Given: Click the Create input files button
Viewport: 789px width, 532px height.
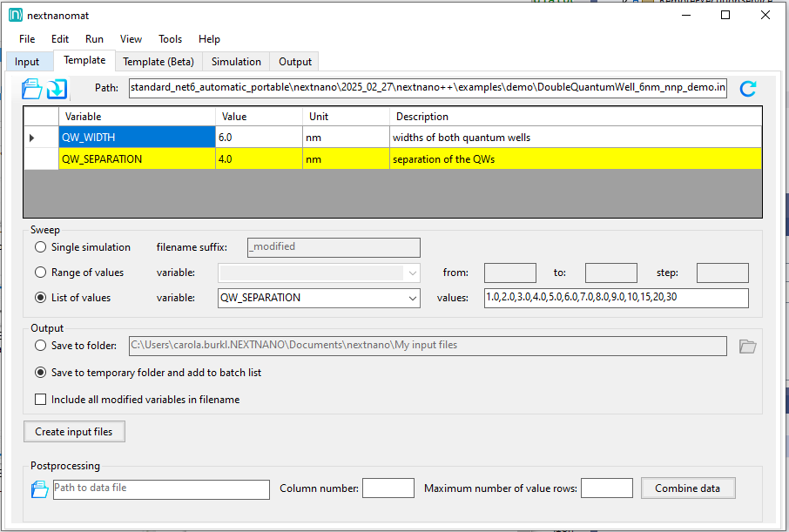Looking at the screenshot, I should 74,431.
